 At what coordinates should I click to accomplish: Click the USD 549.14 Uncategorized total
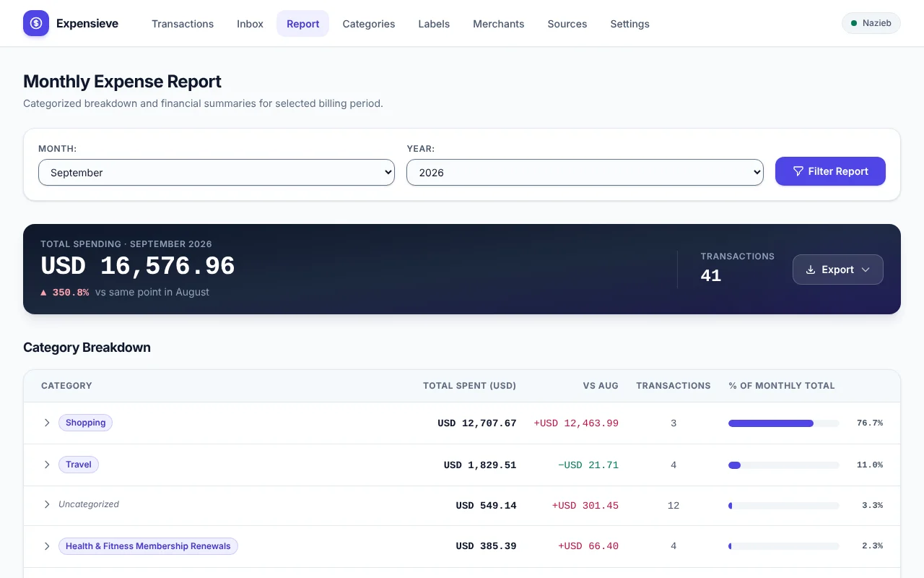click(x=487, y=506)
